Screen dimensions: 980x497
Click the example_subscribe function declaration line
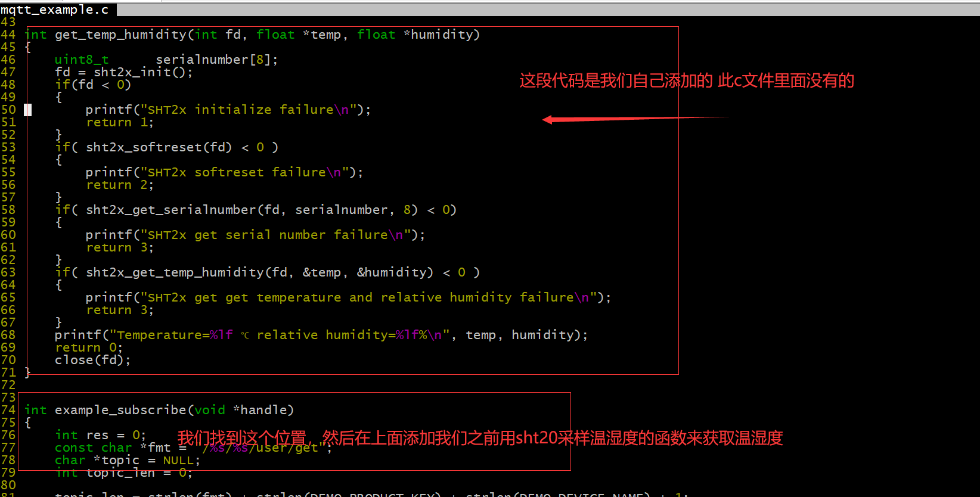(x=159, y=410)
